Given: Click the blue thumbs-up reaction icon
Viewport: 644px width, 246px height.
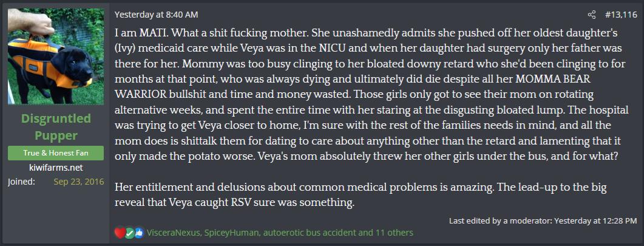Looking at the screenshot, I should (x=139, y=233).
